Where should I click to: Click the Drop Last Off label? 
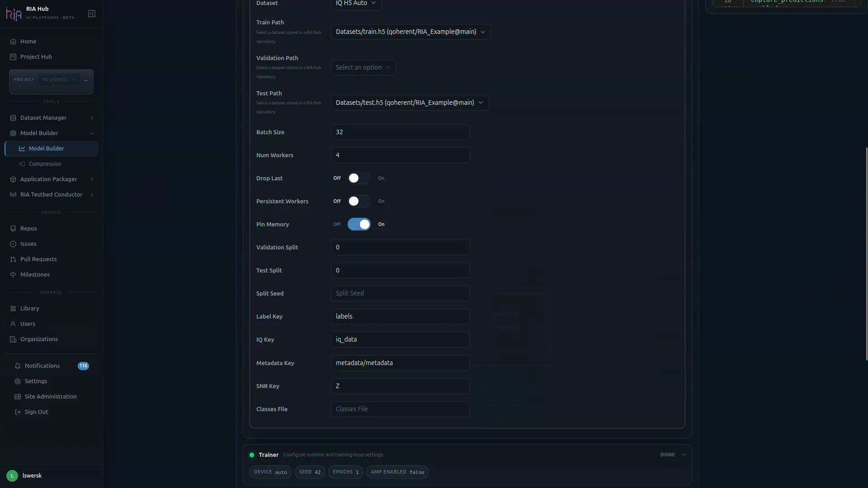[337, 178]
